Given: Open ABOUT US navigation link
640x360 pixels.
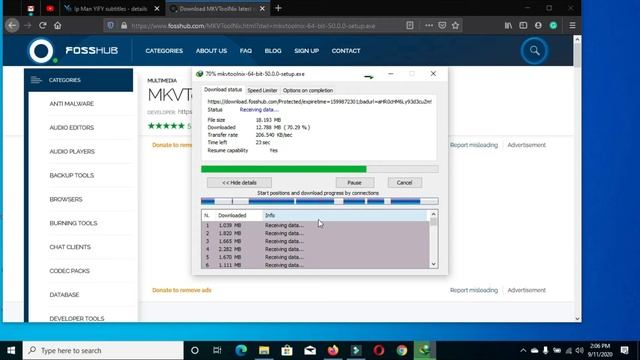Looking at the screenshot, I should point(211,51).
